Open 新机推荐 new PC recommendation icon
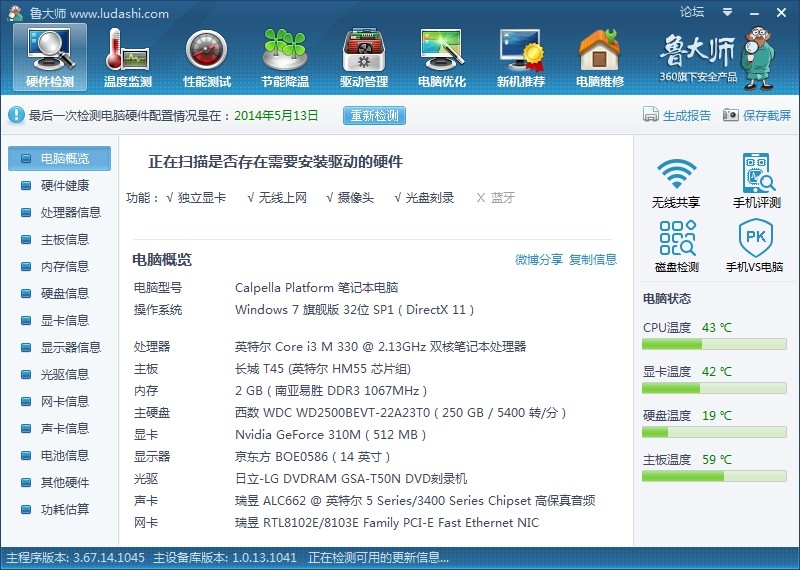 click(521, 58)
